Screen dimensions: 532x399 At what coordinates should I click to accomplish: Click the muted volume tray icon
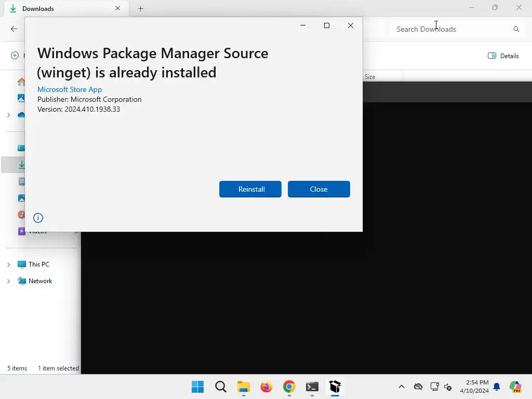[x=448, y=387]
